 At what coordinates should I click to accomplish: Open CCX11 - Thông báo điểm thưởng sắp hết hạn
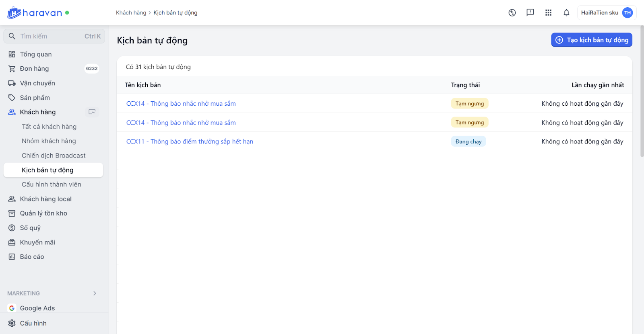[x=190, y=141]
